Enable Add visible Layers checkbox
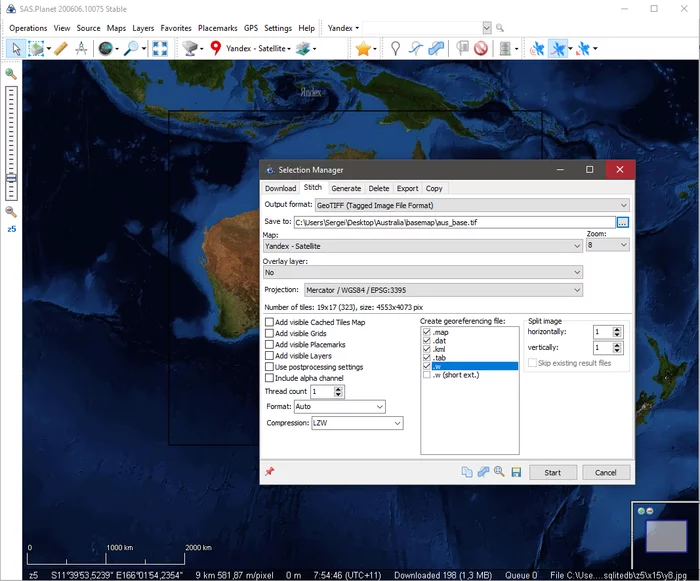The height and width of the screenshot is (581, 700). pyautogui.click(x=269, y=355)
